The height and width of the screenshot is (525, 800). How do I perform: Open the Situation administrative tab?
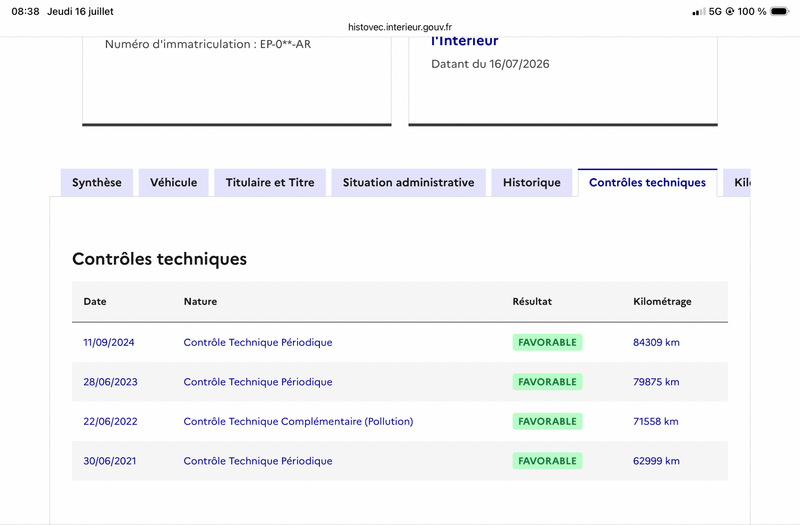(x=409, y=183)
